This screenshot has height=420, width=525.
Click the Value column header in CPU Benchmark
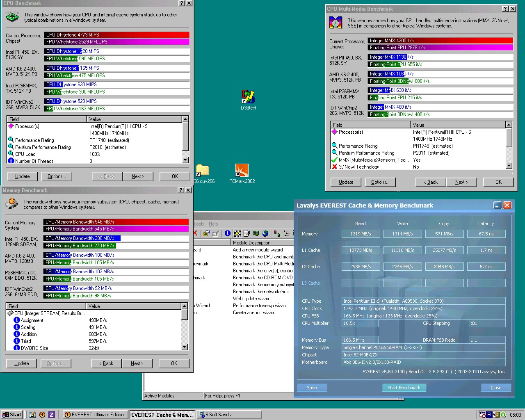pyautogui.click(x=135, y=119)
